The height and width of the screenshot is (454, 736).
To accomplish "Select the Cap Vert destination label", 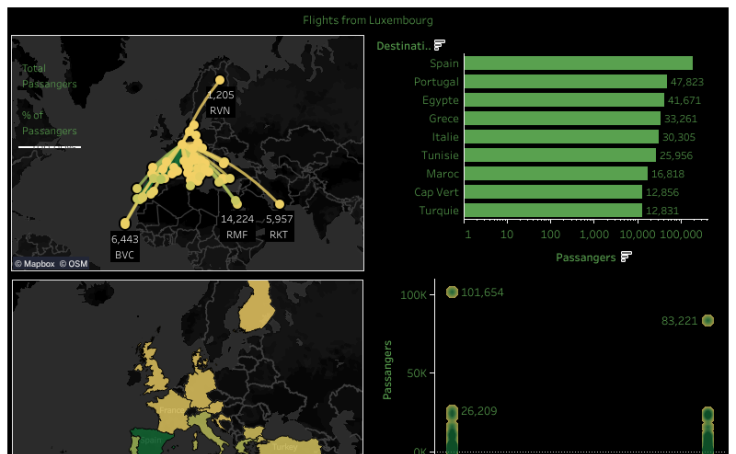I will click(x=436, y=192).
